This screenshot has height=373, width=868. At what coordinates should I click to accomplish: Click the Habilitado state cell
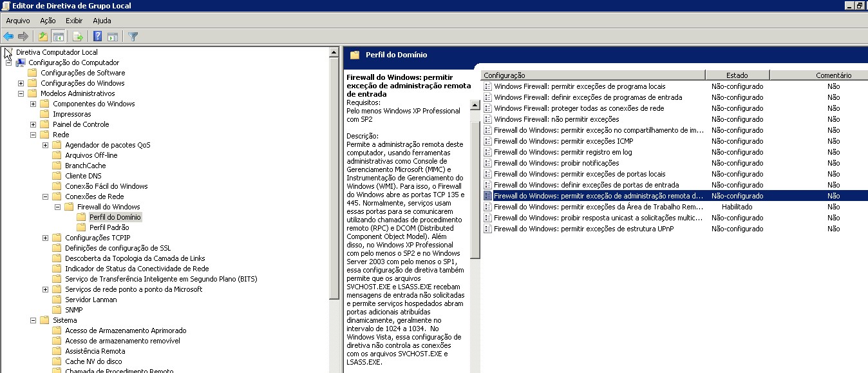tap(737, 207)
